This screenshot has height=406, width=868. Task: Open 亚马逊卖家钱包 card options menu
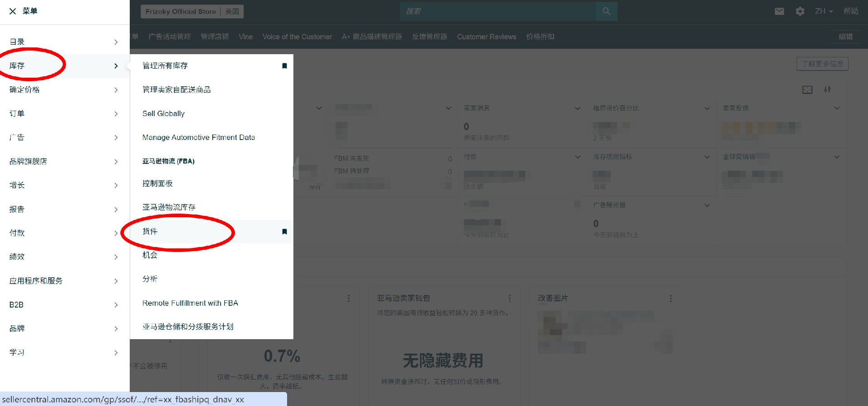[509, 299]
